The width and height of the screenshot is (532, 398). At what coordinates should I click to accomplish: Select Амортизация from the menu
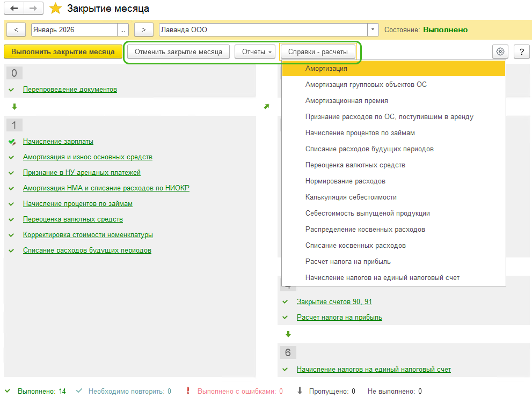point(326,69)
